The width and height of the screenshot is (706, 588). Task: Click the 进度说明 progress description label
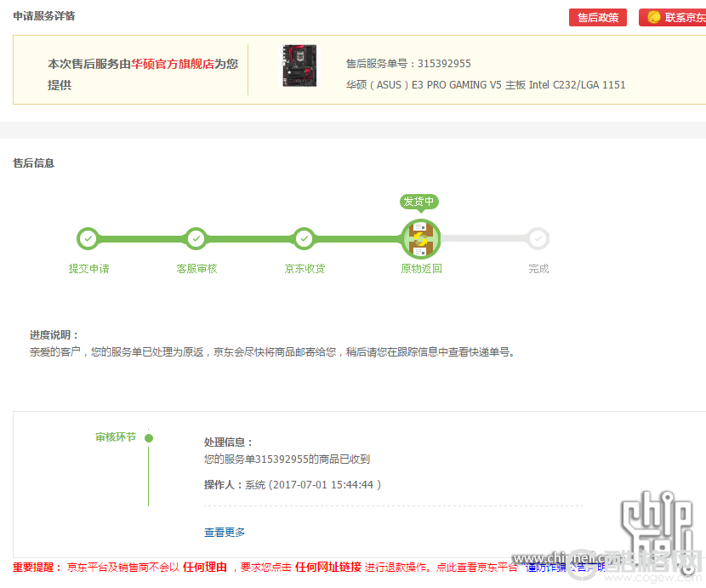click(x=54, y=335)
